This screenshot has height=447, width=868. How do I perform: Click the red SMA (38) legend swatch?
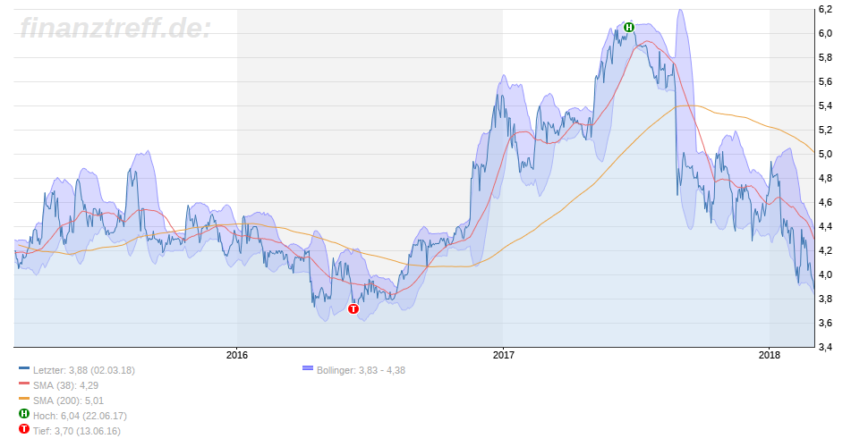click(24, 384)
